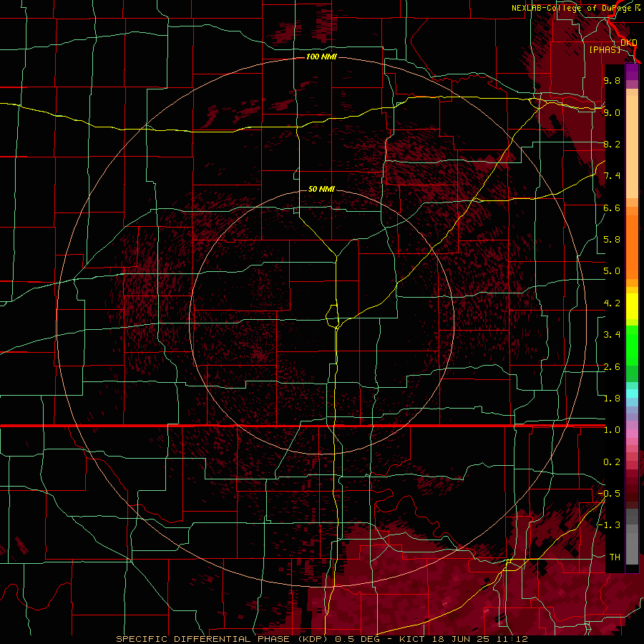Image resolution: width=644 pixels, height=644 pixels.
Task: Click the -0.5 value on the scale
Action: (x=610, y=494)
